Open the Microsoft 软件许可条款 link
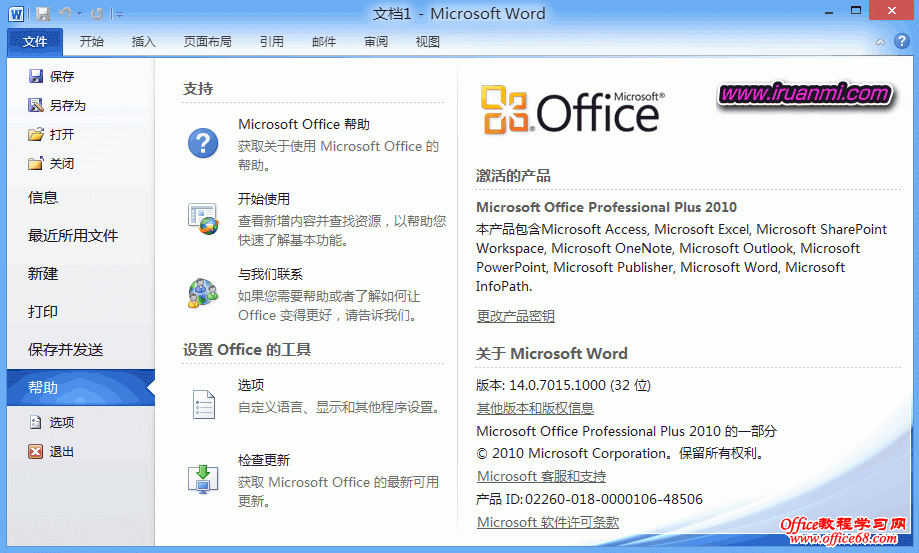 [x=548, y=522]
